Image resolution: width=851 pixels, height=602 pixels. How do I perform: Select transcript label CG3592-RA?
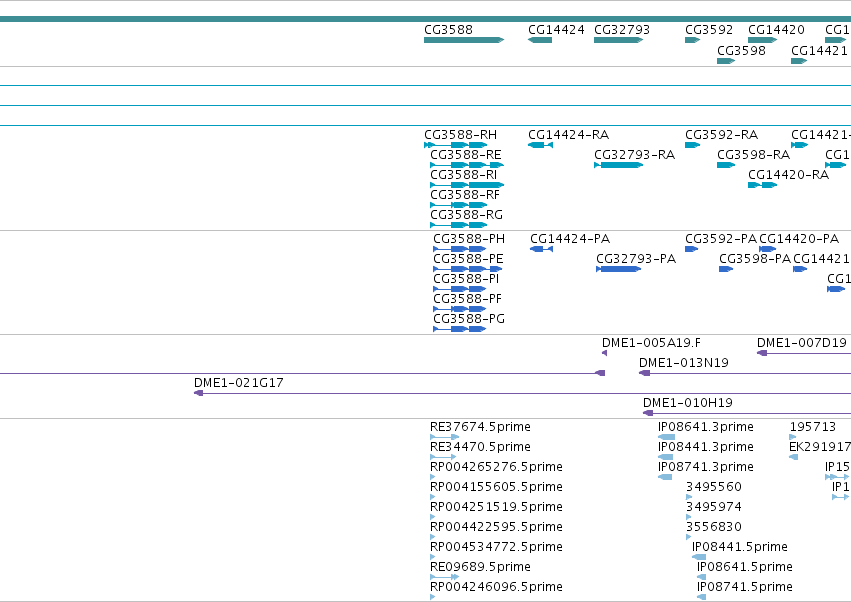(x=721, y=135)
